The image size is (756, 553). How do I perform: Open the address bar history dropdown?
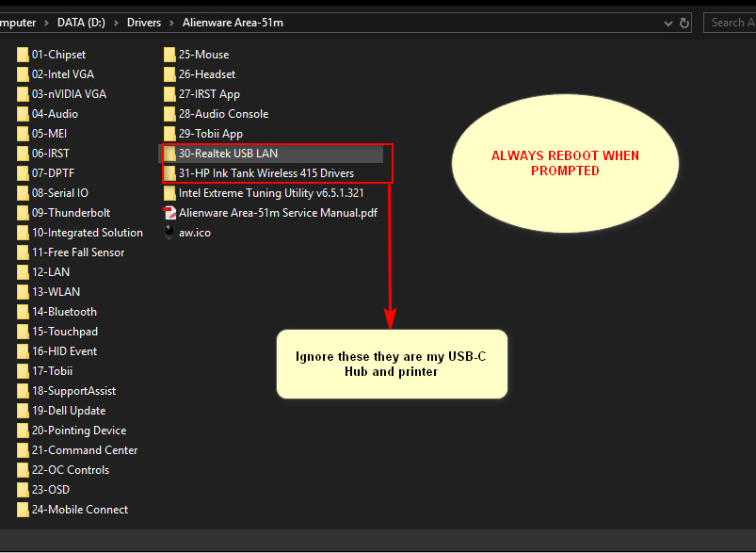coord(668,24)
